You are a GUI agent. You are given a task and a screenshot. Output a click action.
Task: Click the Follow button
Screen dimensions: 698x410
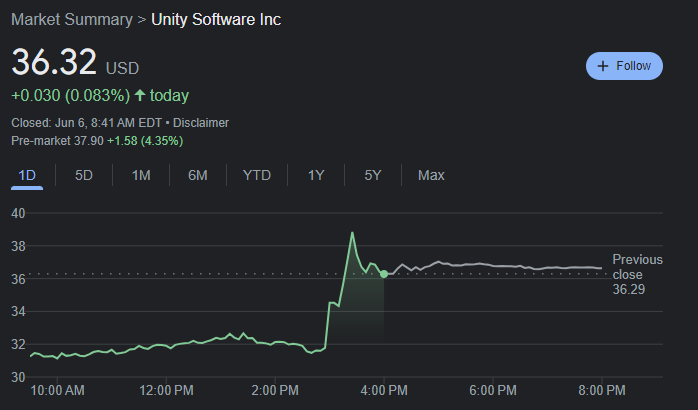(624, 66)
